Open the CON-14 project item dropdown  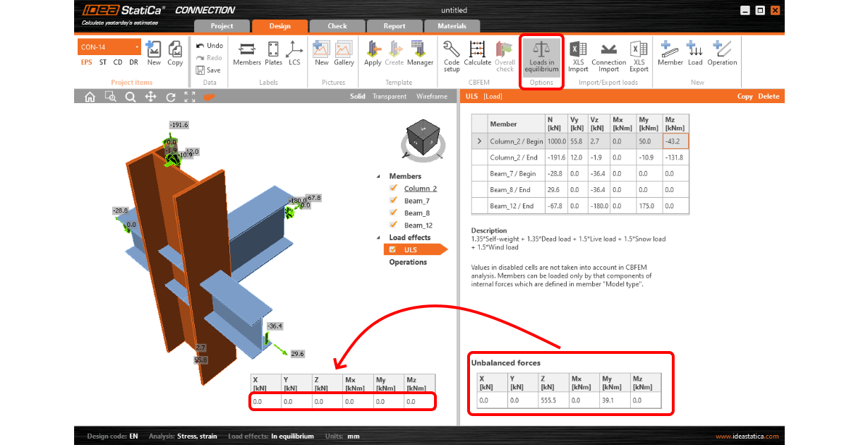(109, 47)
